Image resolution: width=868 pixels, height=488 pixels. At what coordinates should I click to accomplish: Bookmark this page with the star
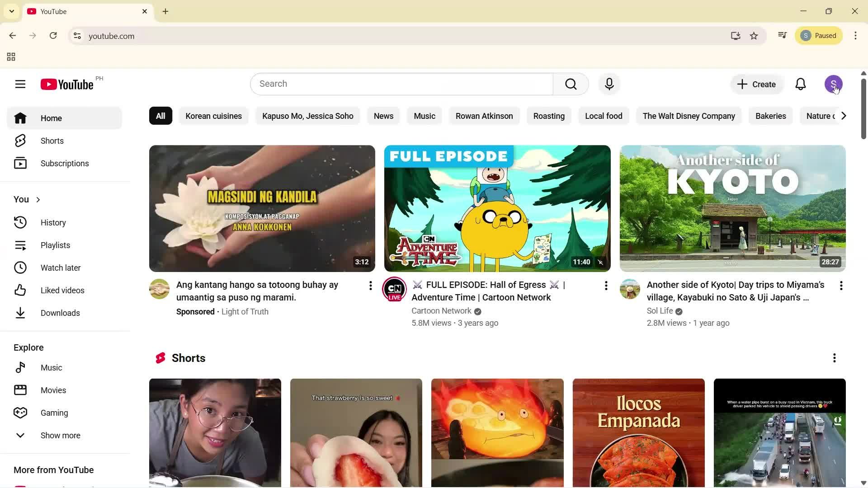[754, 36]
